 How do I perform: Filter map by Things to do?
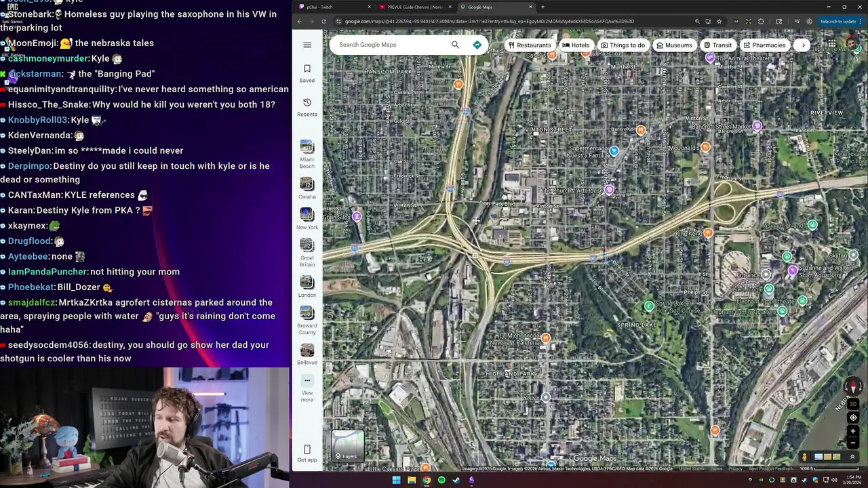623,45
